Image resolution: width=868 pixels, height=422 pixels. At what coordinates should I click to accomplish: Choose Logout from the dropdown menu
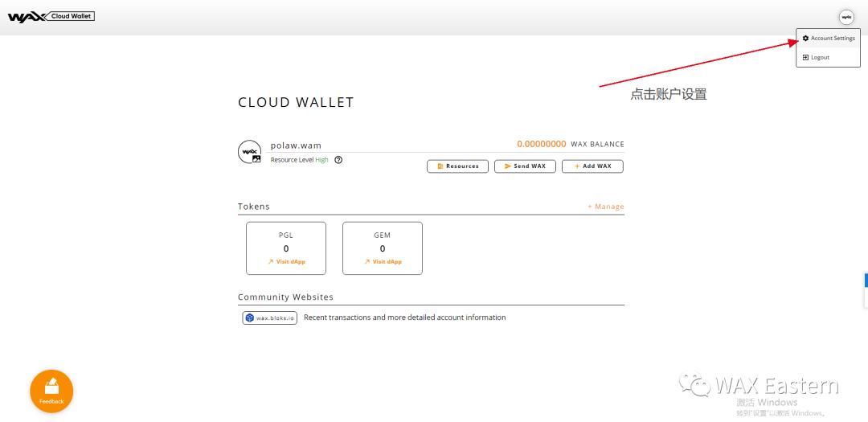828,57
